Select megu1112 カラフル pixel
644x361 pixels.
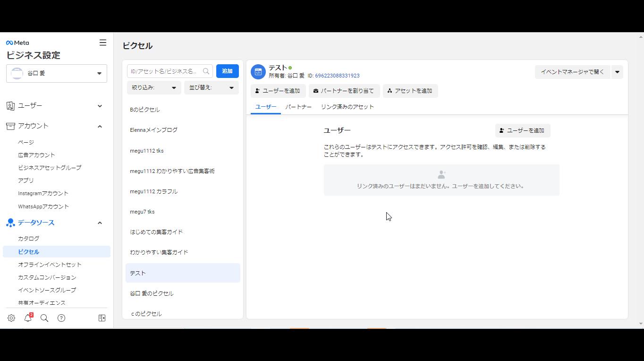click(183, 191)
